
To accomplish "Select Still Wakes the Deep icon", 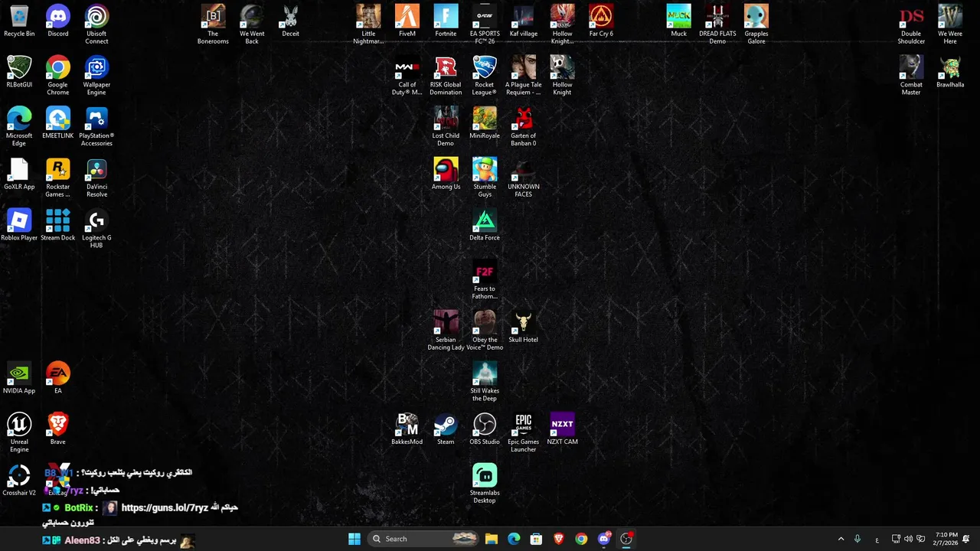I will coord(485,382).
